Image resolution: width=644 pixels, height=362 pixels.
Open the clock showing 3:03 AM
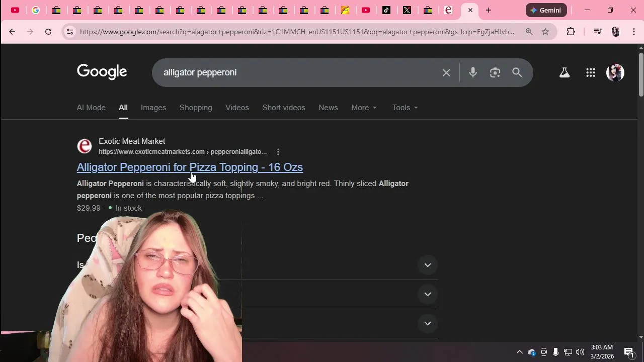tap(602, 352)
